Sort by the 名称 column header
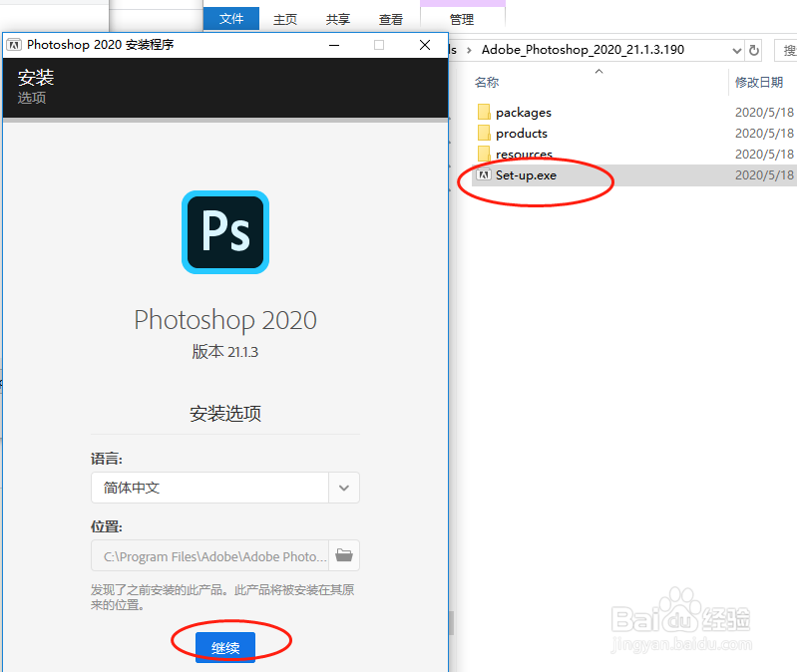The image size is (797, 672). tap(487, 82)
